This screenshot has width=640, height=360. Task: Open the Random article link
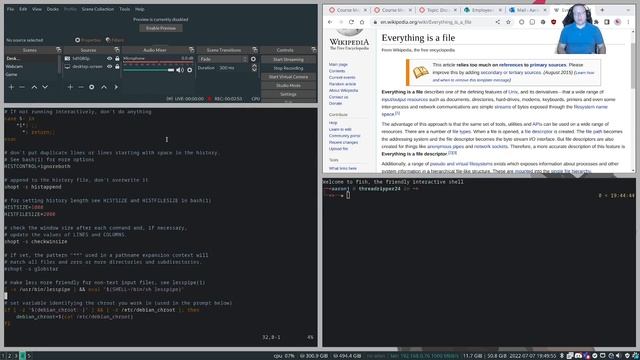pos(342,84)
